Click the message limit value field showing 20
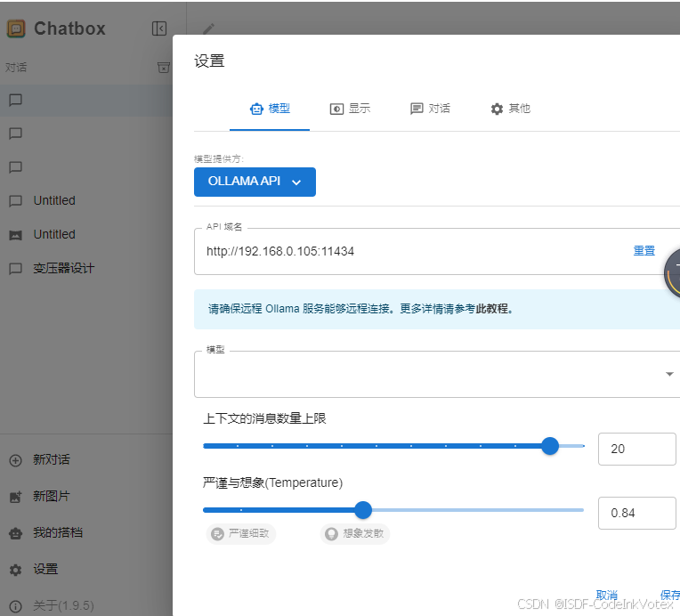The width and height of the screenshot is (680, 616). point(636,449)
